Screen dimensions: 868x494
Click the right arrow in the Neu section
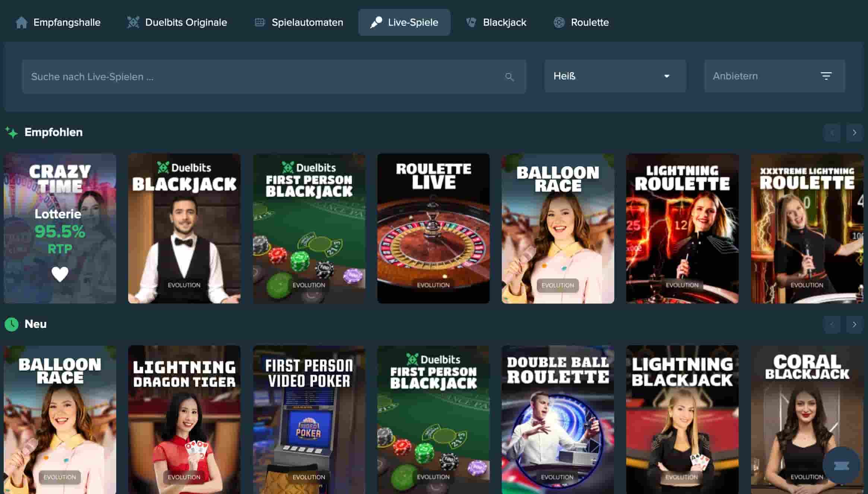point(855,324)
